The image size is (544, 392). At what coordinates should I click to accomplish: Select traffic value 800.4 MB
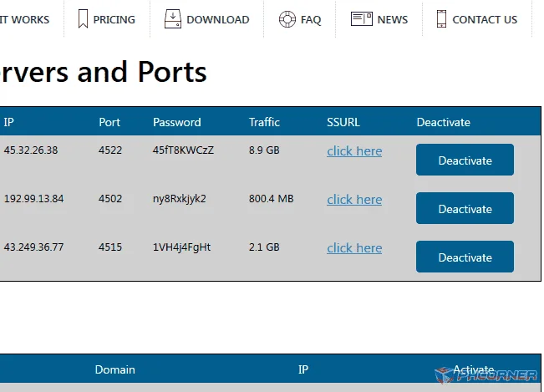[271, 199]
